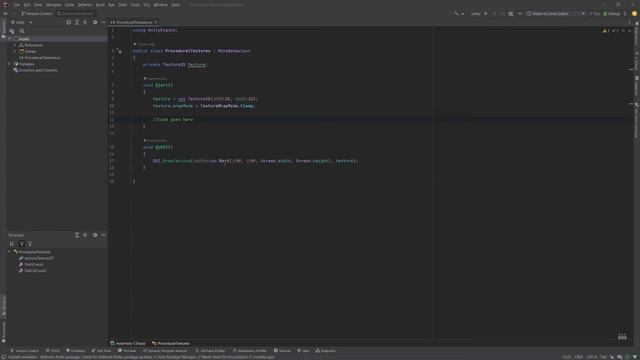Select OnGUI():void in Structure

(32, 271)
